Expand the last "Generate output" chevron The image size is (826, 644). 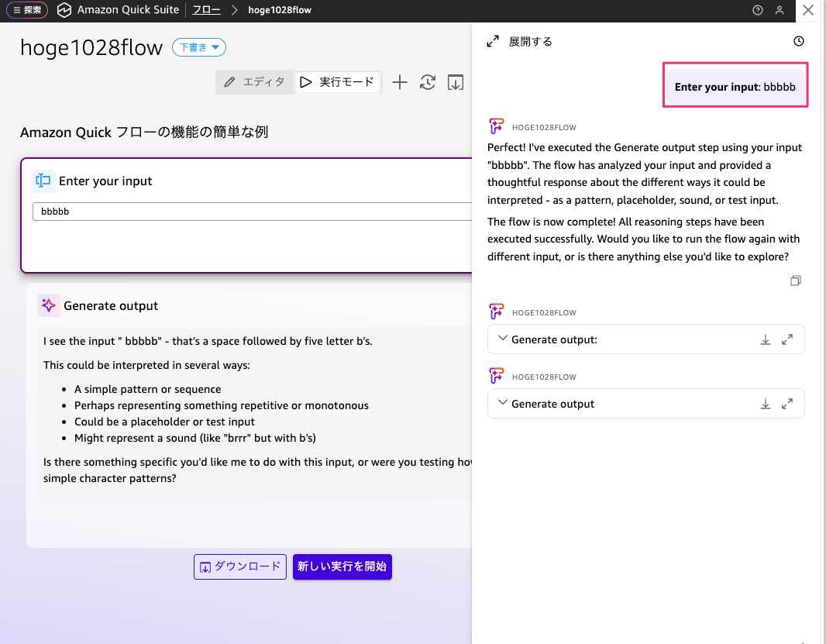pos(502,403)
